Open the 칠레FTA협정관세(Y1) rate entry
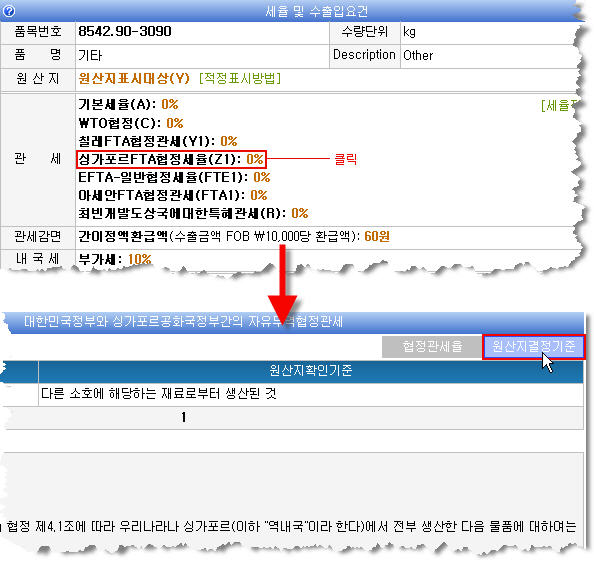 [x=158, y=141]
